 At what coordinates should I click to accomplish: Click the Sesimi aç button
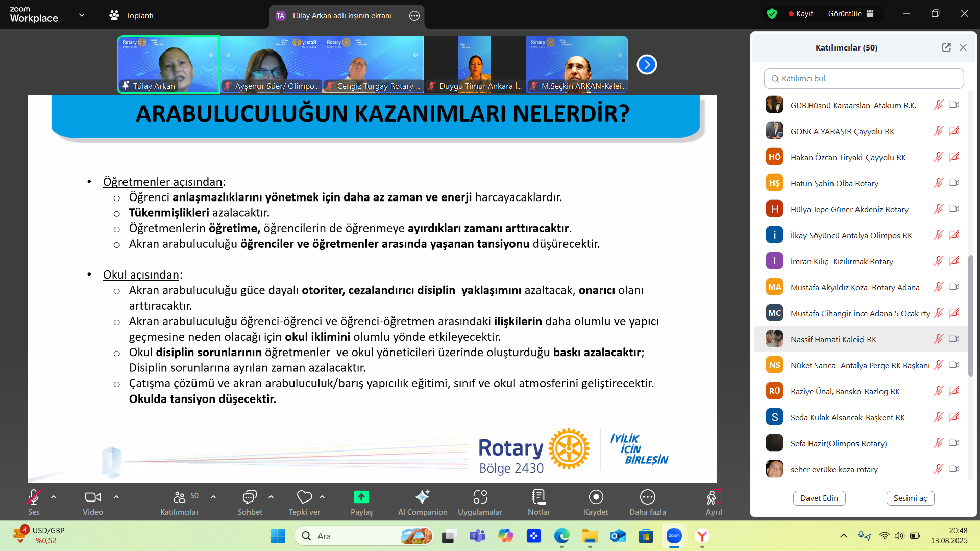click(x=910, y=498)
